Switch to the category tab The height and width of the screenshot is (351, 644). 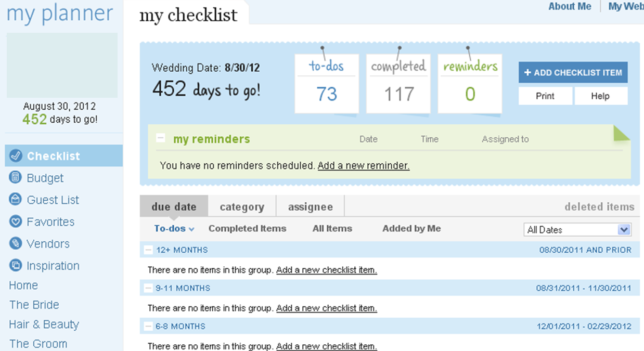[x=242, y=207]
